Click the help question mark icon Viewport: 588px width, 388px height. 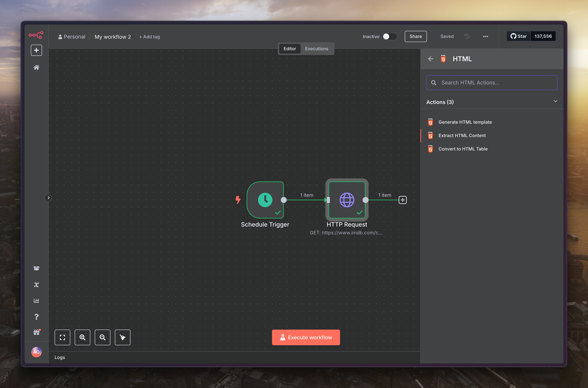point(36,317)
